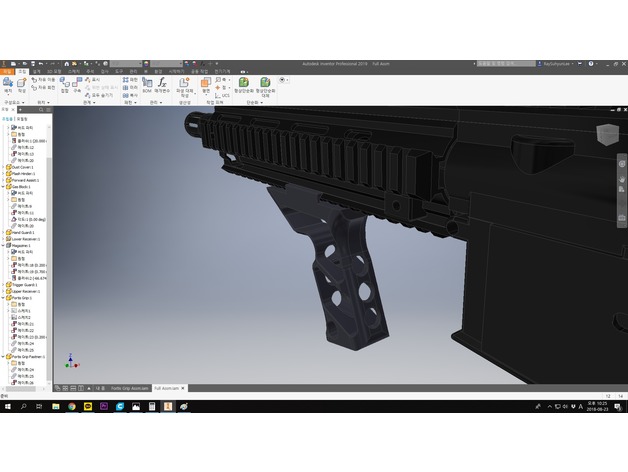Click the help search field in title bar
Image resolution: width=628 pixels, height=472 pixels.
click(506, 64)
